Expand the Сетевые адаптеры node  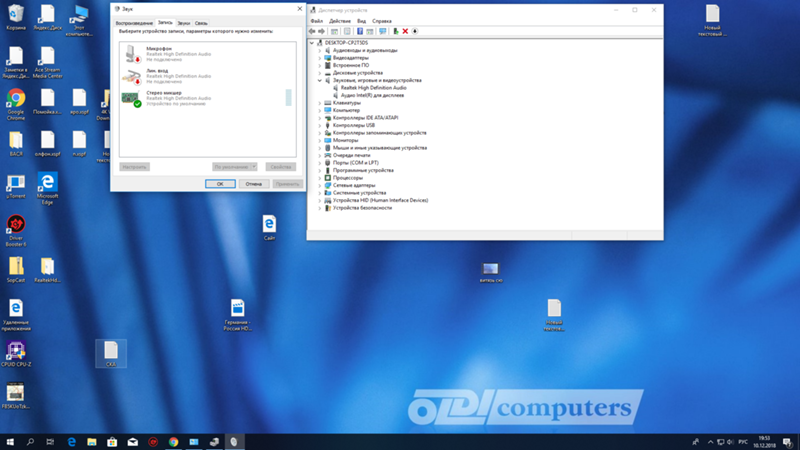[x=320, y=185]
